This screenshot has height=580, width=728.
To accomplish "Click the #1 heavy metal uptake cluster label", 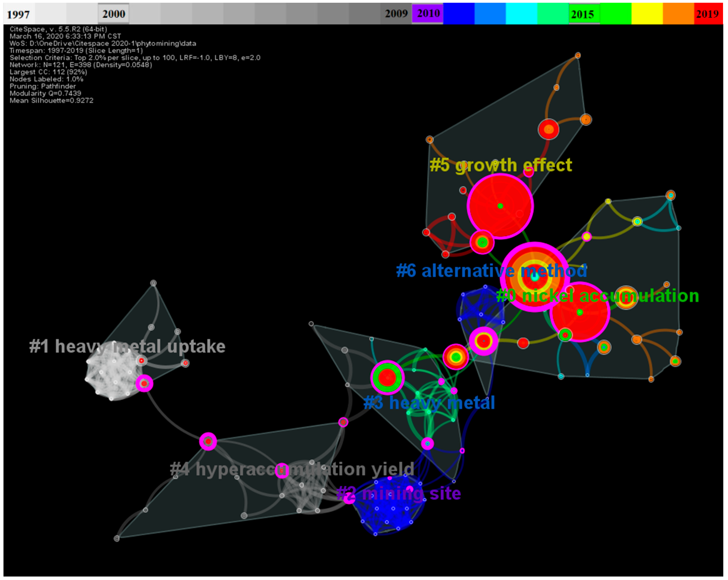I will pos(127,346).
